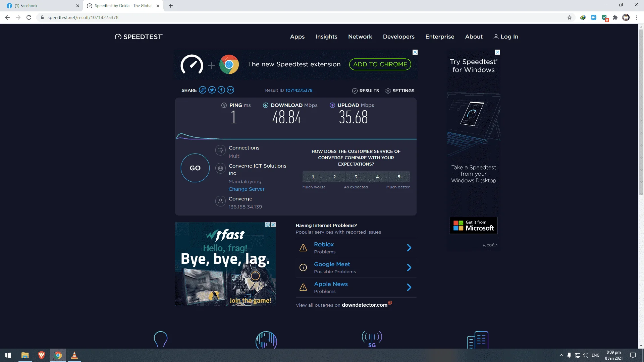The image size is (644, 362).
Task: Open the Chrome three-dot menu
Action: pyautogui.click(x=637, y=17)
